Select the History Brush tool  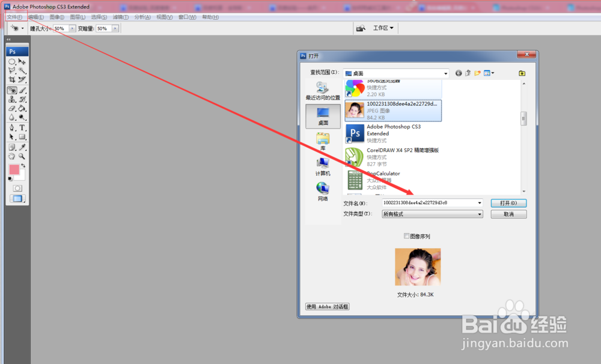point(22,99)
